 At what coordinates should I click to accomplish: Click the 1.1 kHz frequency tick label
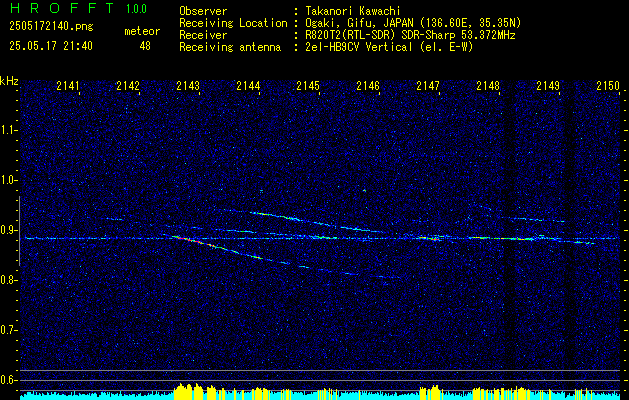click(8, 130)
